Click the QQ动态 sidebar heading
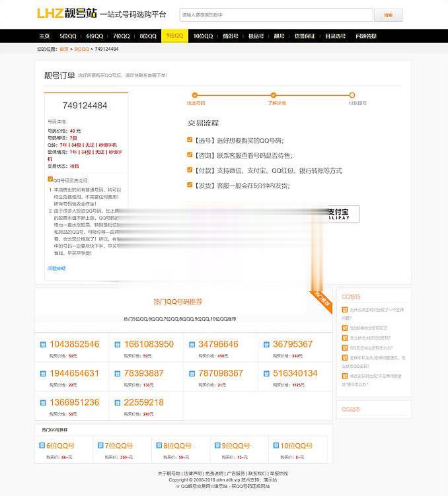 (351, 409)
